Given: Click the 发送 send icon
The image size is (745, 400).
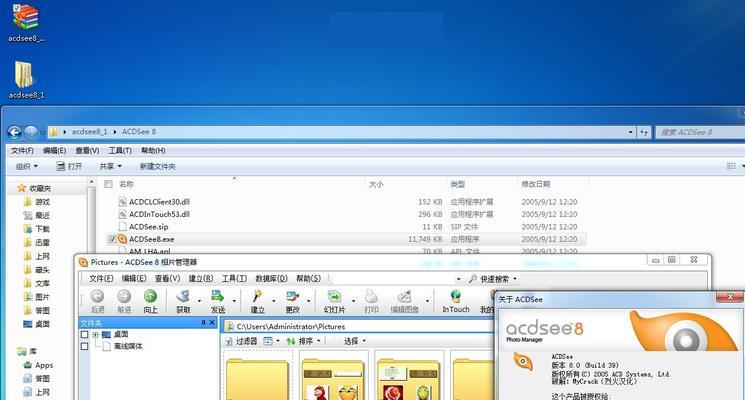Looking at the screenshot, I should click(x=218, y=296).
